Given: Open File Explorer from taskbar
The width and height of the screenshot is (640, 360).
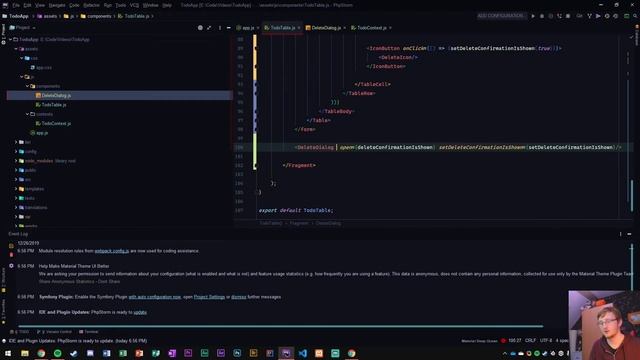Looking at the screenshot, I should pyautogui.click(x=25, y=353).
